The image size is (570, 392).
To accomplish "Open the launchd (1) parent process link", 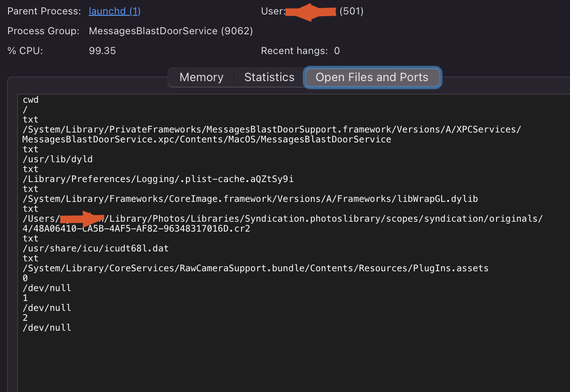I will click(x=114, y=11).
